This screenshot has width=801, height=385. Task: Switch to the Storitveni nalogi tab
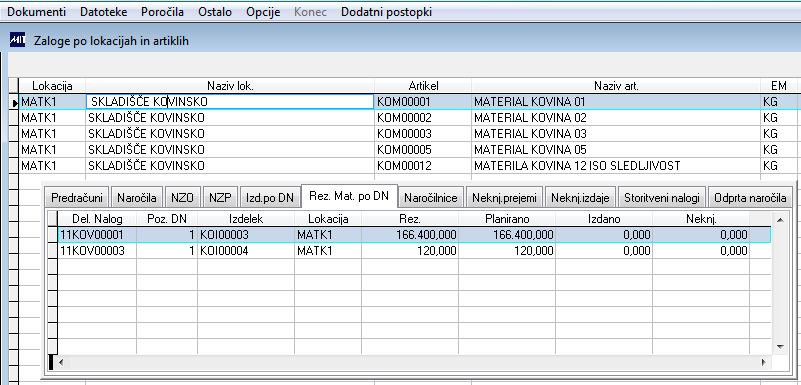pos(663,198)
